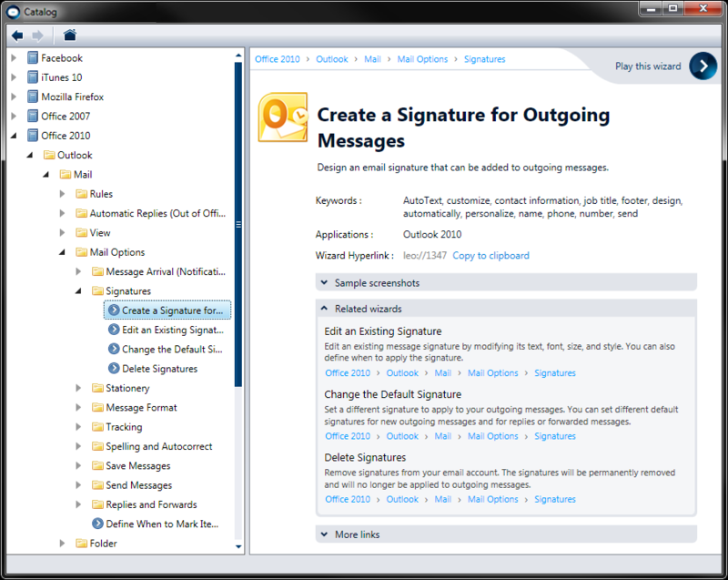This screenshot has height=580, width=728.
Task: Click the Play this wizard arrow button
Action: (703, 66)
